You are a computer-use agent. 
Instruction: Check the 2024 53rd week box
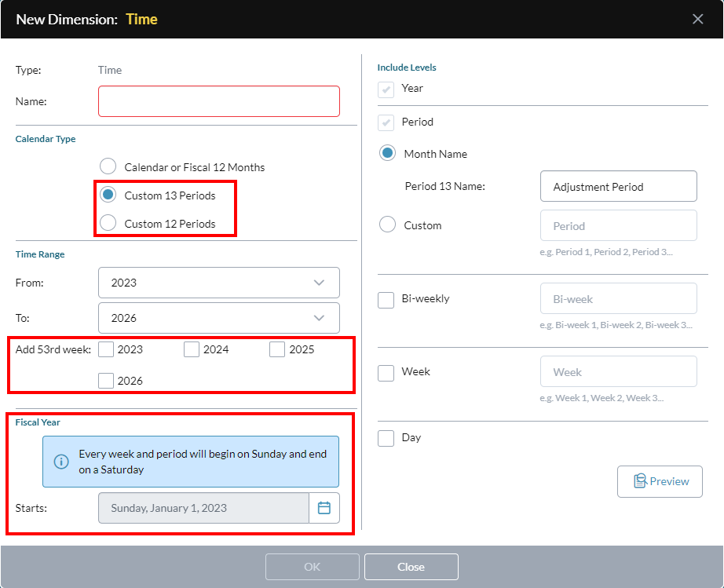(x=192, y=349)
